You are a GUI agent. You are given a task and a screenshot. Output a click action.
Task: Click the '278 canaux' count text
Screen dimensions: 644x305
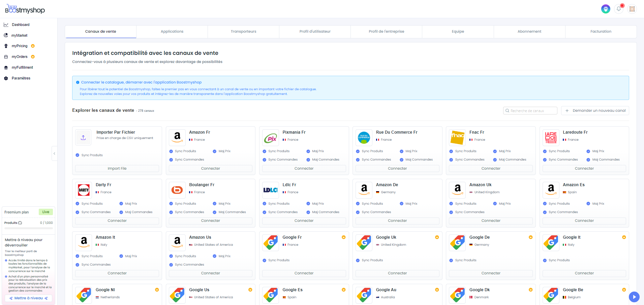[146, 111]
